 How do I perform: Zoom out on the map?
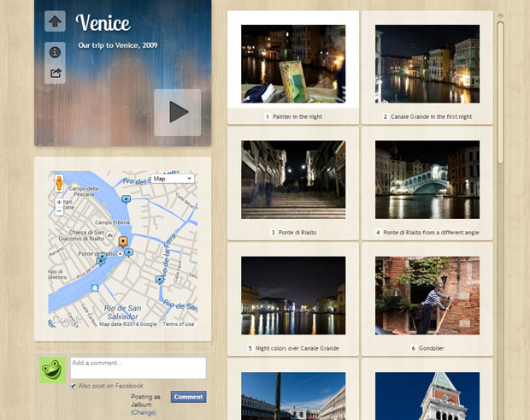(59, 210)
